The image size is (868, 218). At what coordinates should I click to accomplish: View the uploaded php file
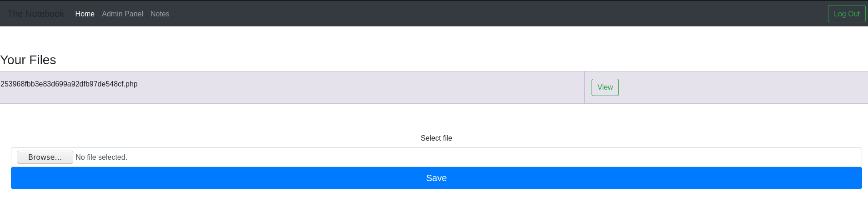point(605,87)
